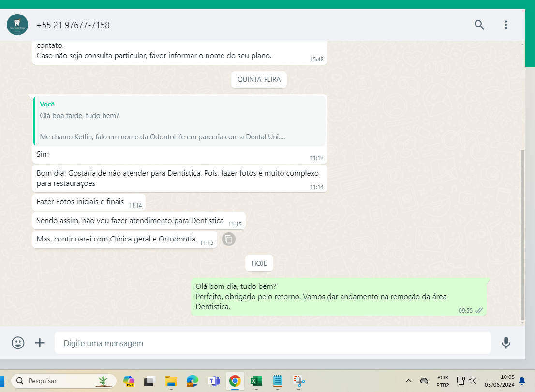Start a voice message with the microphone
This screenshot has height=392, width=535.
[505, 343]
